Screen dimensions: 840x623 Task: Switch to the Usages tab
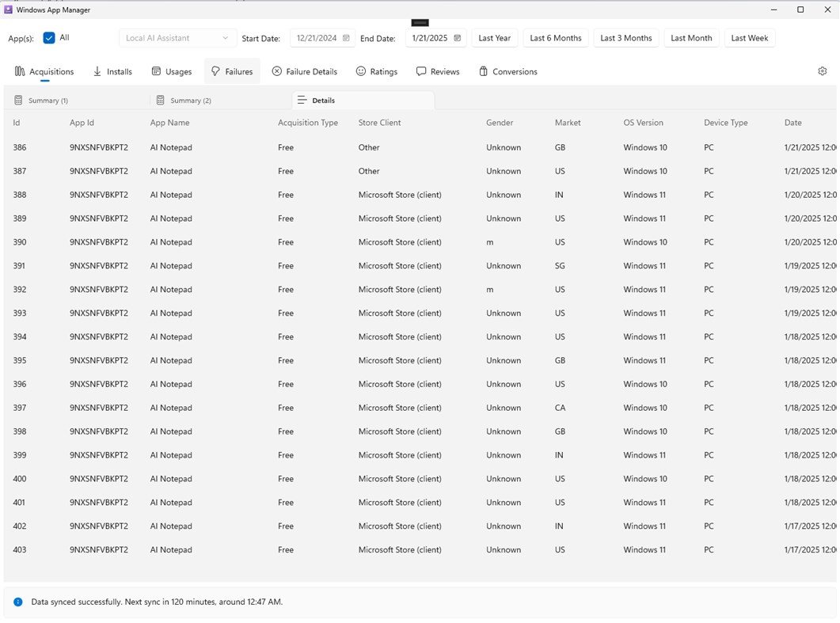coord(172,71)
